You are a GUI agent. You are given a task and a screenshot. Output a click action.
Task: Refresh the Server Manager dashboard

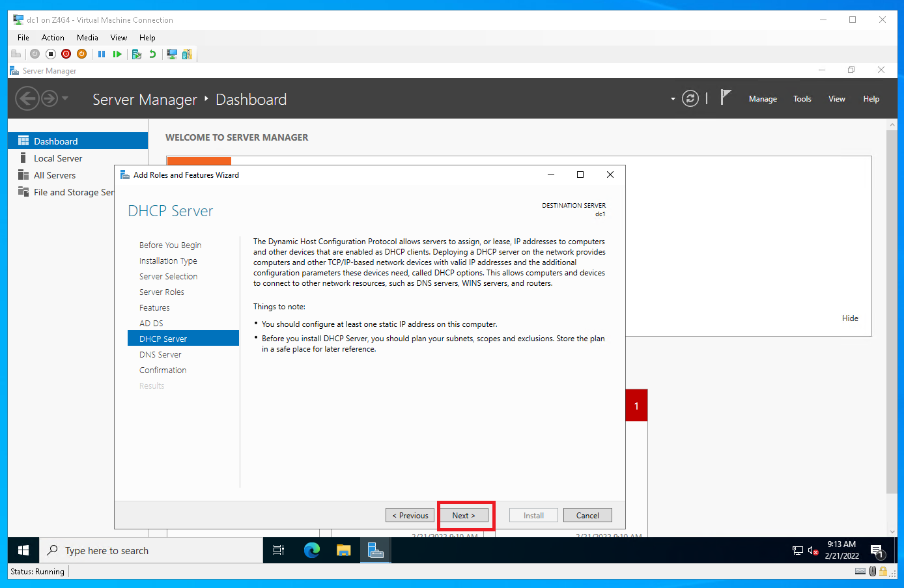690,99
